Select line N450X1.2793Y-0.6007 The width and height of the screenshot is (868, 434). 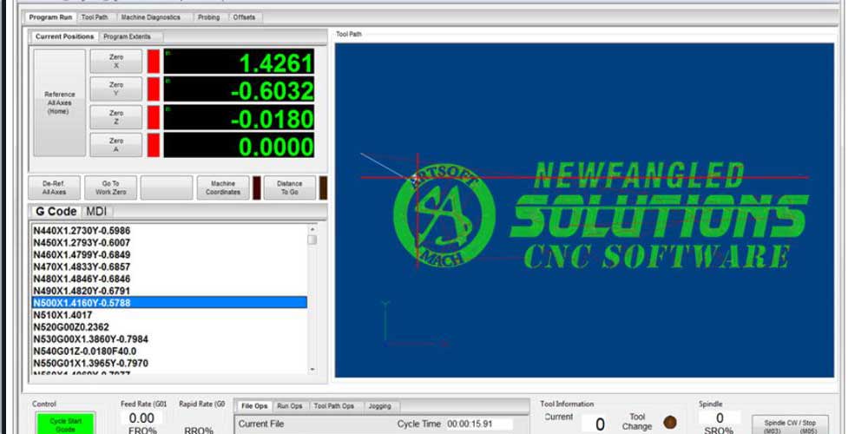169,242
